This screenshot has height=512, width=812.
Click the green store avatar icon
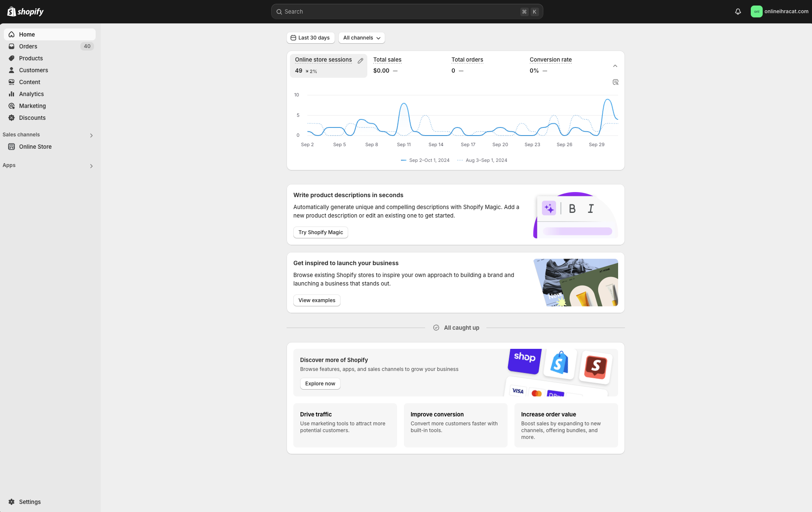pos(757,11)
